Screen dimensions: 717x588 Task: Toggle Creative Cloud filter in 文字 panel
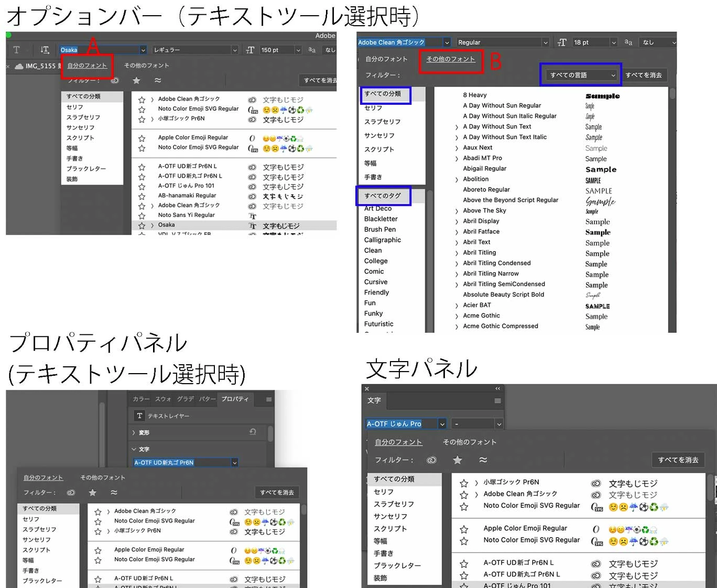pyautogui.click(x=431, y=460)
